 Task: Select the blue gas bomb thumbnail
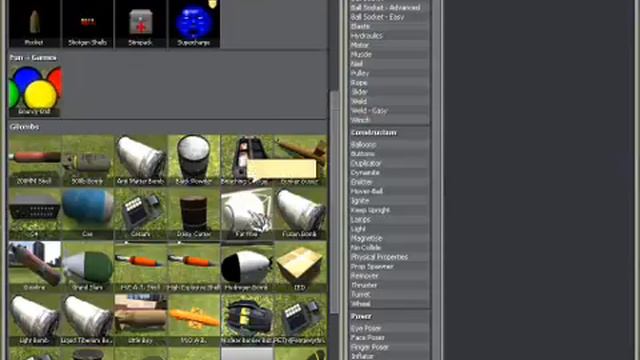point(88,213)
